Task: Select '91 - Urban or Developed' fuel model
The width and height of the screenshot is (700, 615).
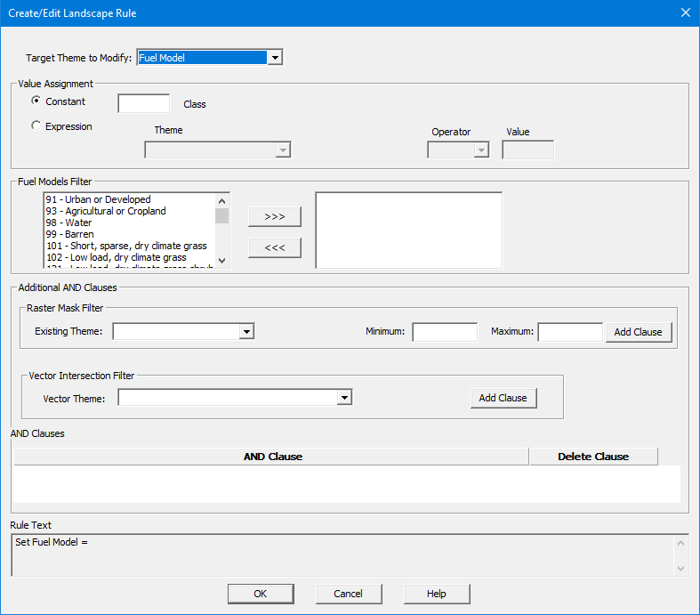Action: pyautogui.click(x=98, y=199)
